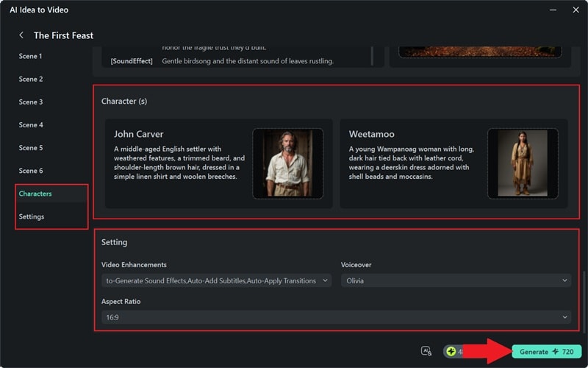This screenshot has height=368, width=588.
Task: Click the Generate 720 button
Action: point(546,352)
